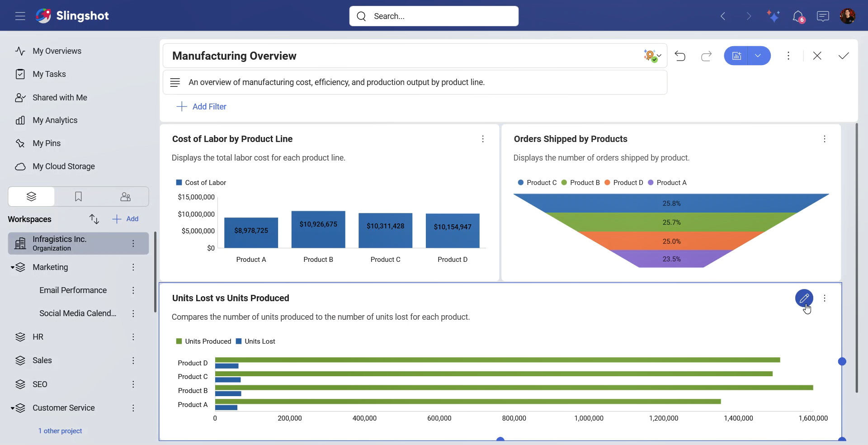This screenshot has width=868, height=445.
Task: Collapse the Customer Service workspace
Action: [13, 408]
